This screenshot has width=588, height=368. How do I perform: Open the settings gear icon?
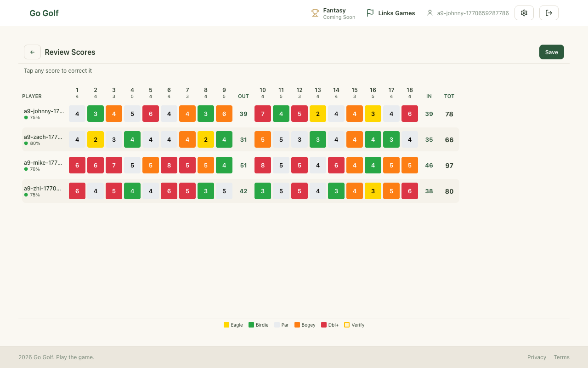click(x=524, y=13)
